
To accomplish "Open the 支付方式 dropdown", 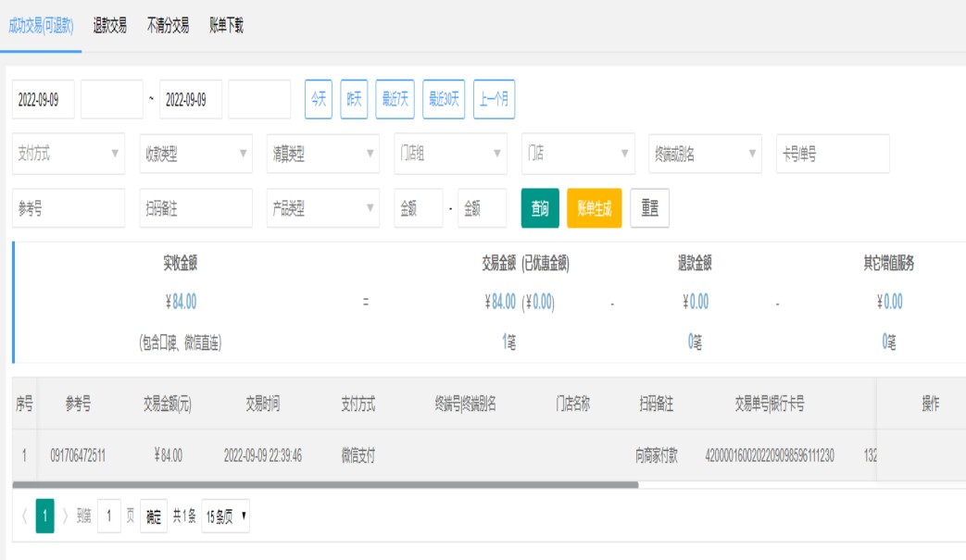I will click(x=69, y=155).
